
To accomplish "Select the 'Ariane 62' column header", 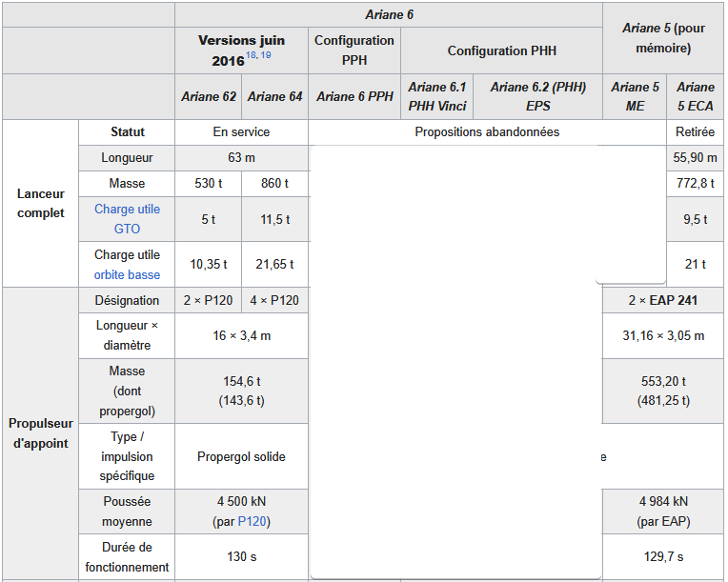I will (x=209, y=96).
